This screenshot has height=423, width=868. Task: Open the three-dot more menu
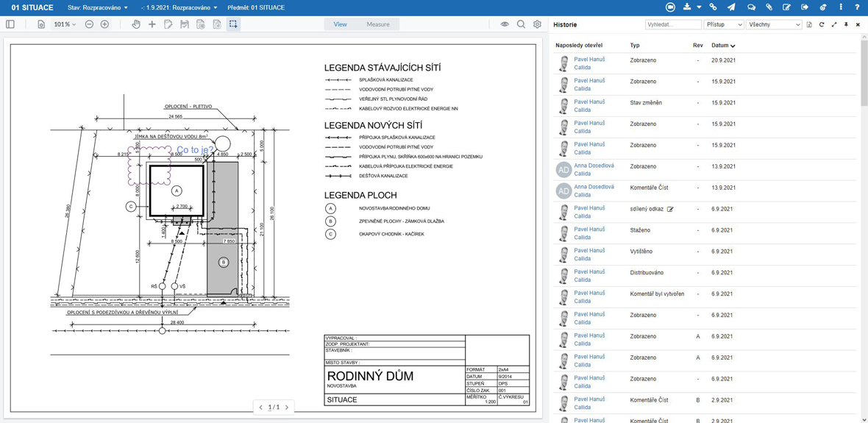point(841,7)
